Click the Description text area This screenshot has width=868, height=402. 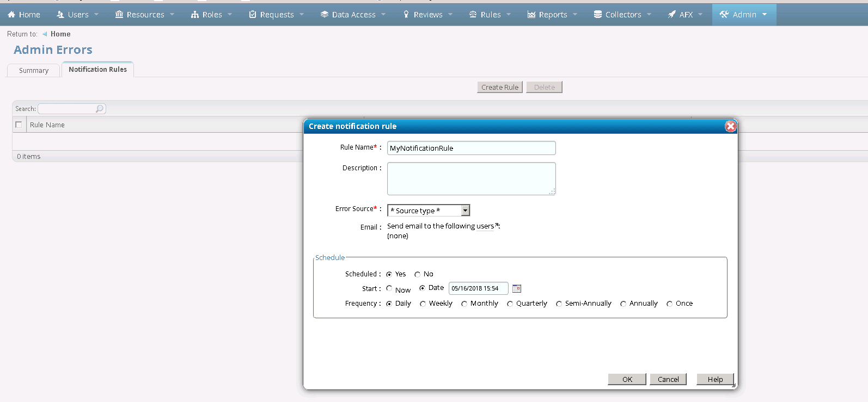point(471,178)
